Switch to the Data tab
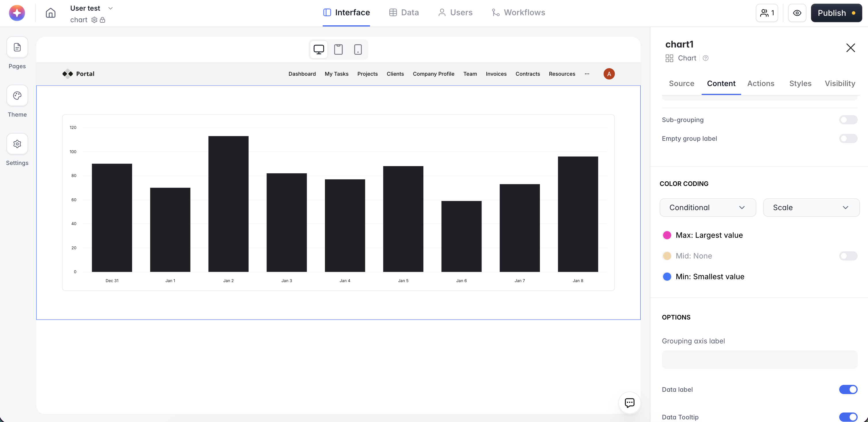Viewport: 868px width, 422px height. (x=404, y=12)
